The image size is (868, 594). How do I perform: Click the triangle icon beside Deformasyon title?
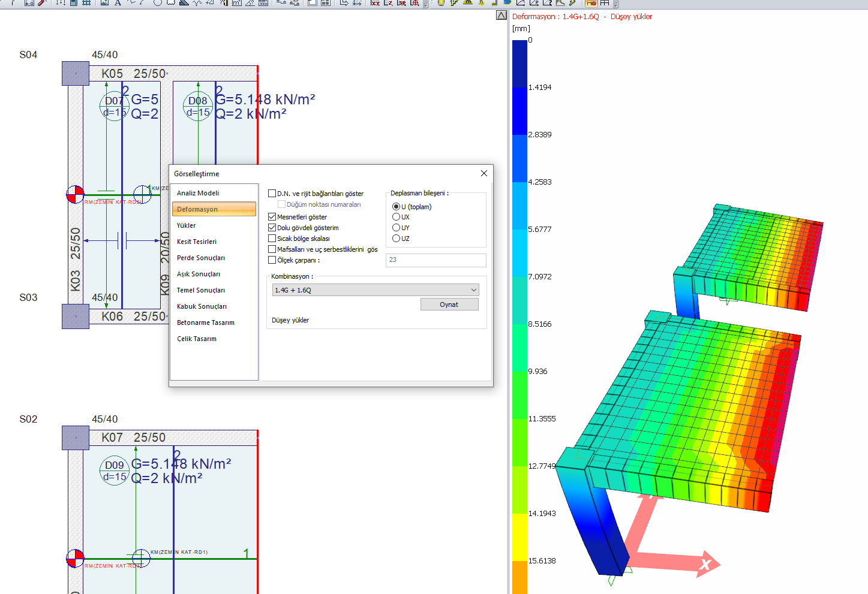click(x=501, y=15)
